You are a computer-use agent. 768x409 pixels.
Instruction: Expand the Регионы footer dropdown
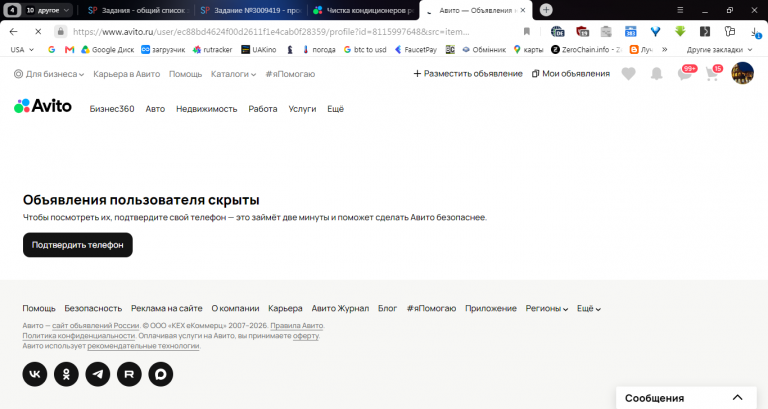tap(547, 308)
